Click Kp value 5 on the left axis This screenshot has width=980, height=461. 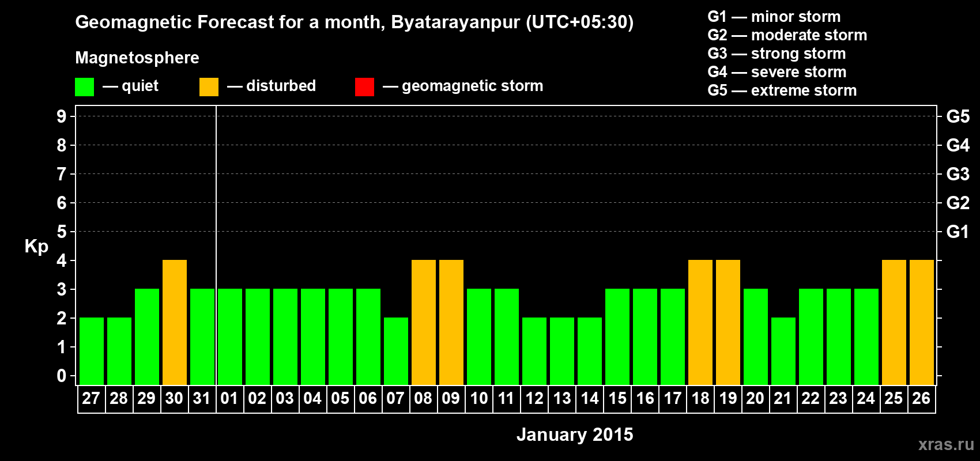(x=62, y=232)
